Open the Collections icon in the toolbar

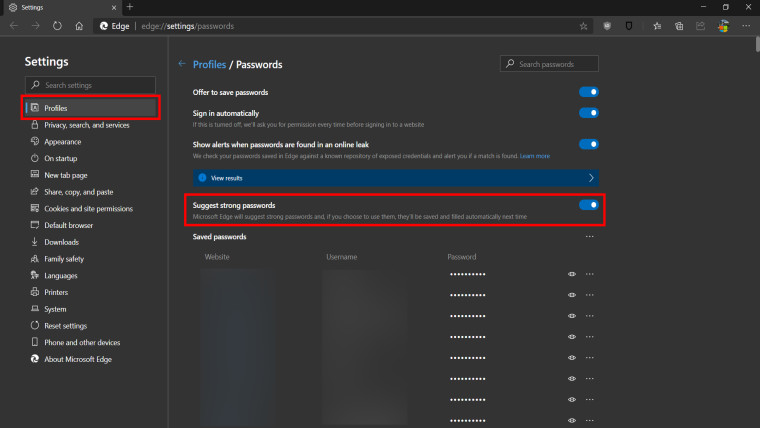(679, 26)
